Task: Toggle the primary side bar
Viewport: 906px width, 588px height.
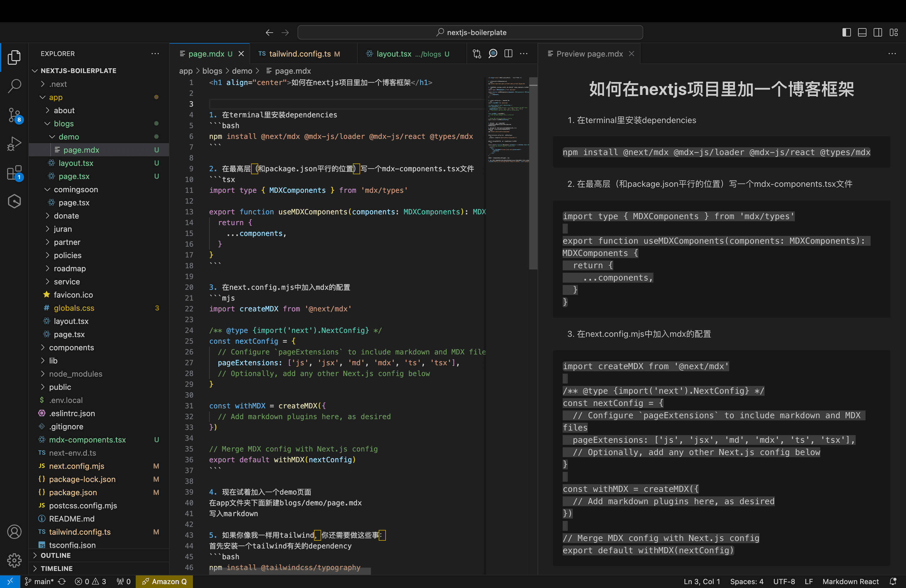Action: [x=847, y=33]
